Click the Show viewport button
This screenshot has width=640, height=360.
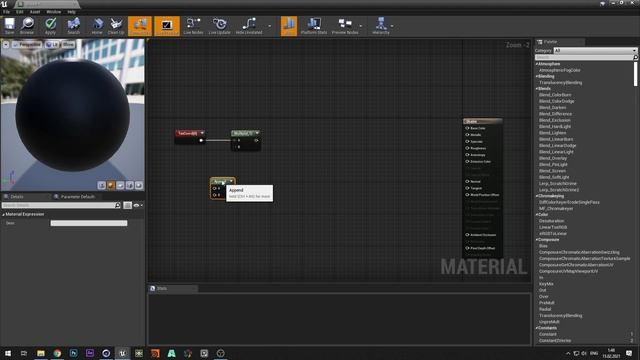click(68, 44)
